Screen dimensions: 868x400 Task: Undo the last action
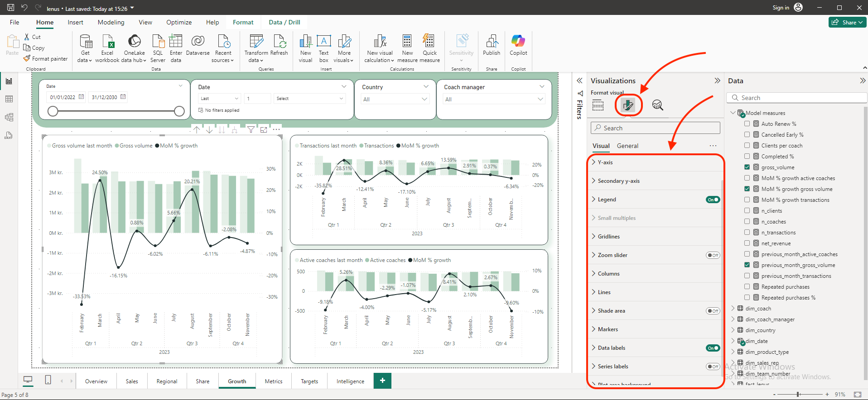point(24,8)
